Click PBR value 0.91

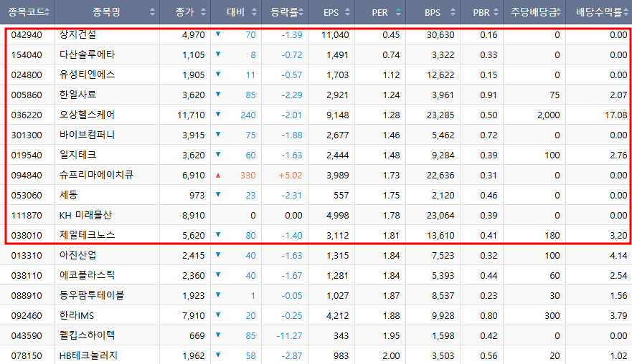coord(489,95)
